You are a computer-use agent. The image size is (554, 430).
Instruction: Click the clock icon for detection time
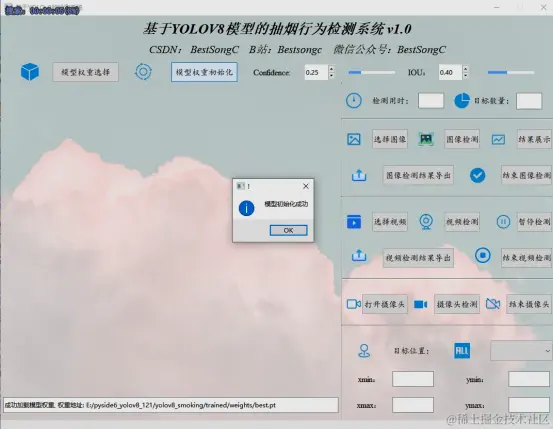[353, 101]
